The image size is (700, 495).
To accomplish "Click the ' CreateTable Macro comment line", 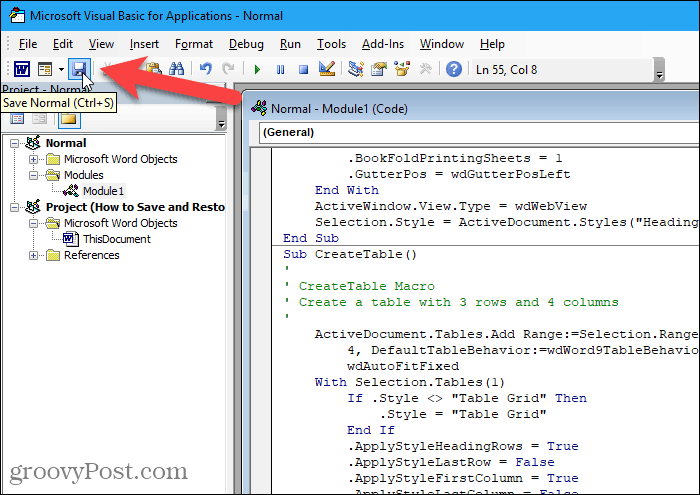I will pos(359,286).
